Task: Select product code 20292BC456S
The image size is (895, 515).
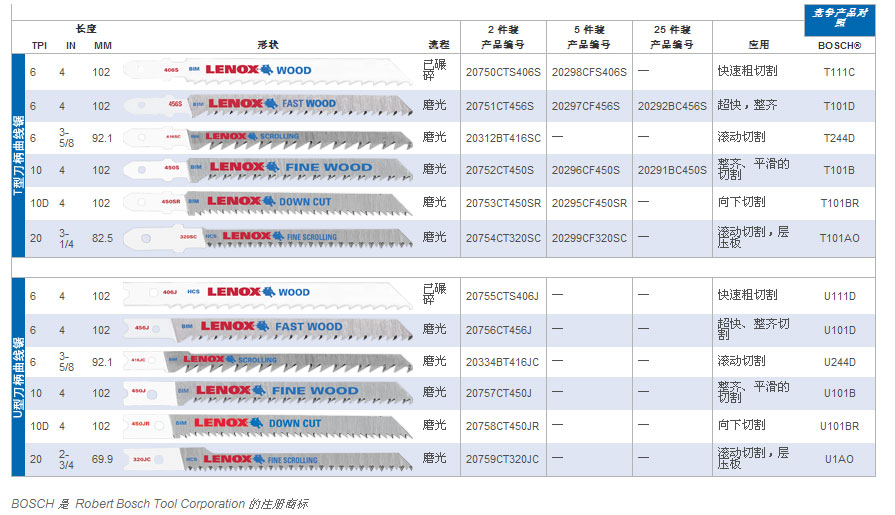Action: click(x=672, y=106)
